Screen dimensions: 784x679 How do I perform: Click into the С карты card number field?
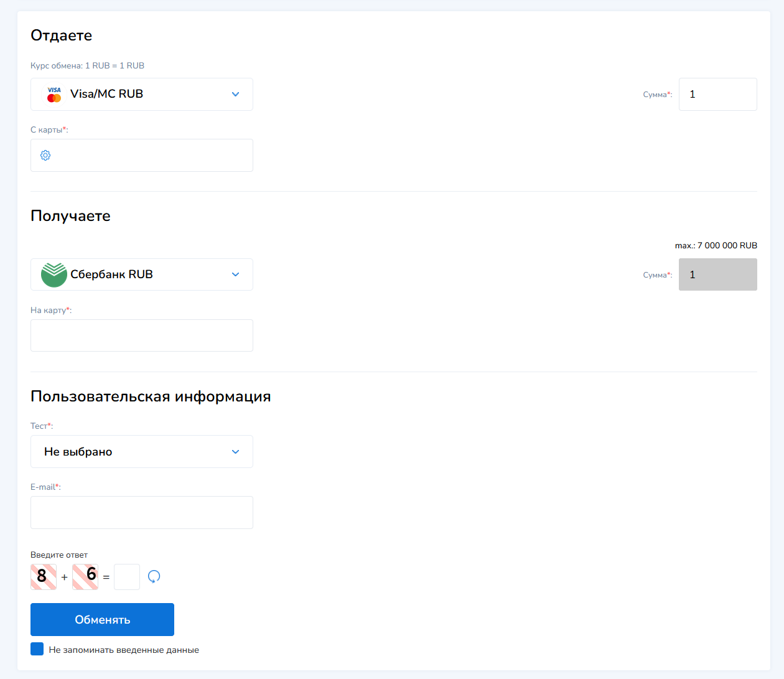149,156
